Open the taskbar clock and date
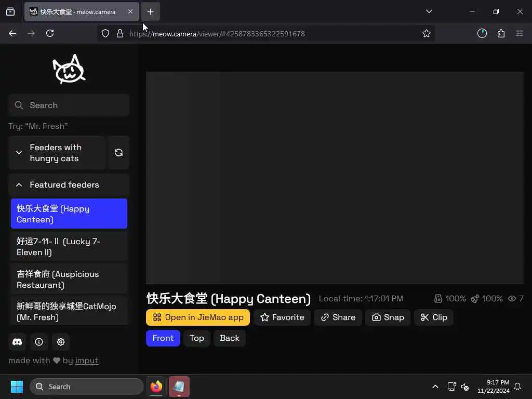The height and width of the screenshot is (399, 532). 494,387
